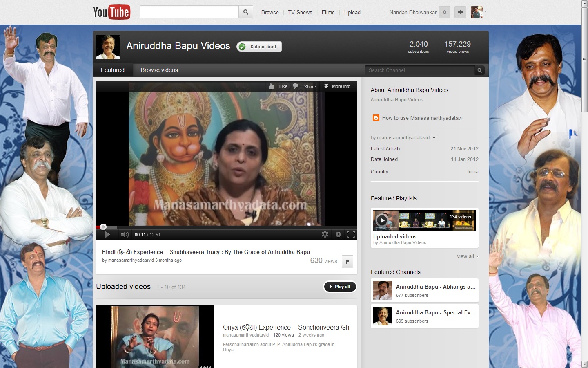The width and height of the screenshot is (588, 368).
Task: Click the Uploaded videos playlist title
Action: coord(395,236)
